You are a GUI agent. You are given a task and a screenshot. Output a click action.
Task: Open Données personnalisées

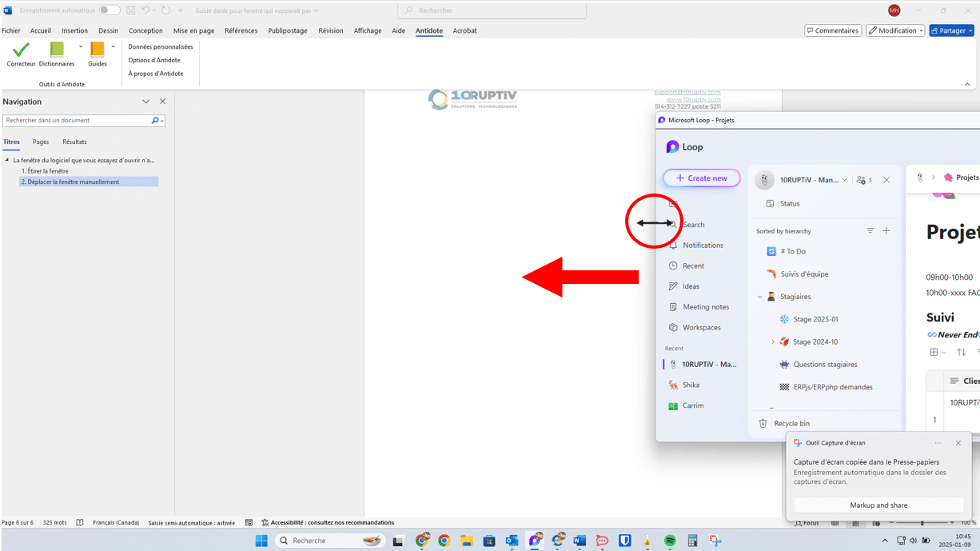(161, 46)
